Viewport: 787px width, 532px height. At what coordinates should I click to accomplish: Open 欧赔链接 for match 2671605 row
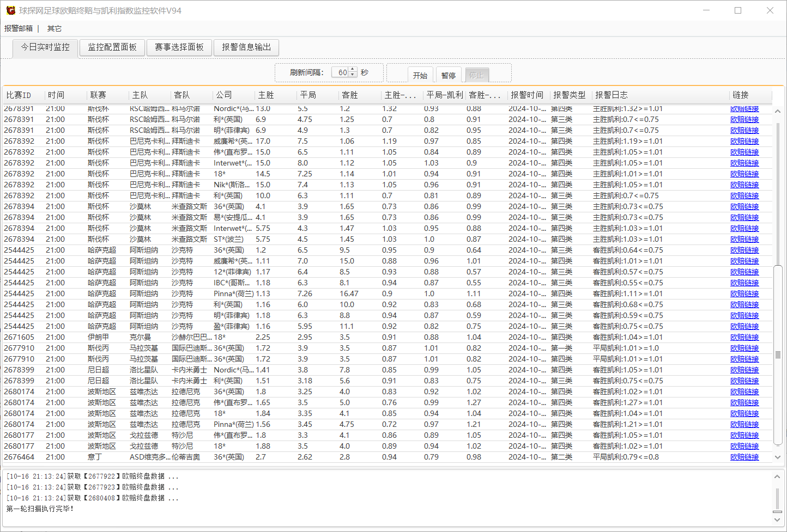(x=744, y=338)
